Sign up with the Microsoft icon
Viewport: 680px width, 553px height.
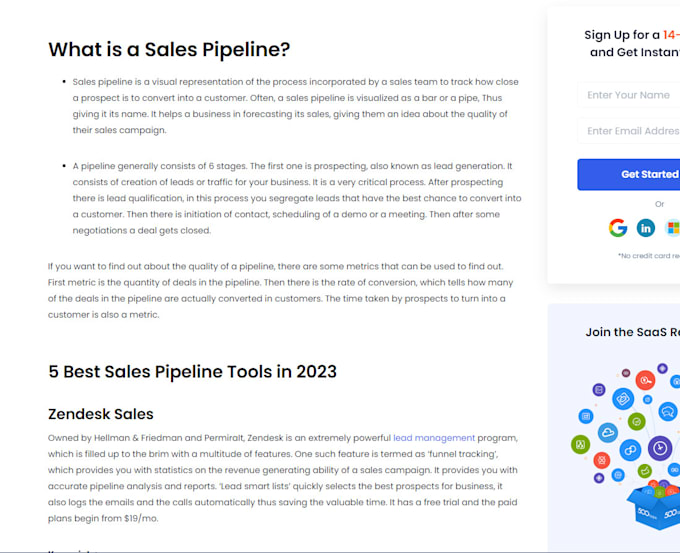click(673, 228)
